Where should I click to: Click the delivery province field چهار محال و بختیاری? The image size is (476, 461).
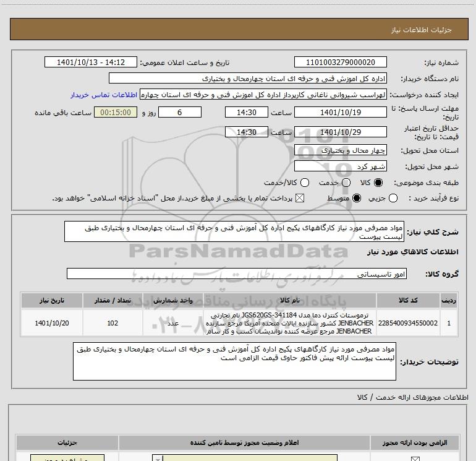pyautogui.click(x=340, y=150)
